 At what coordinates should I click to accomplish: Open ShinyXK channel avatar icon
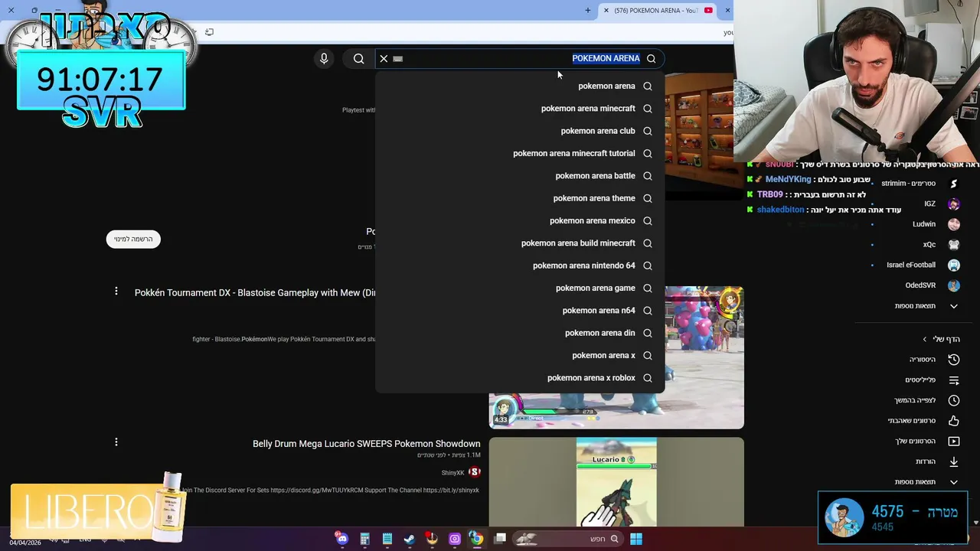coord(474,472)
